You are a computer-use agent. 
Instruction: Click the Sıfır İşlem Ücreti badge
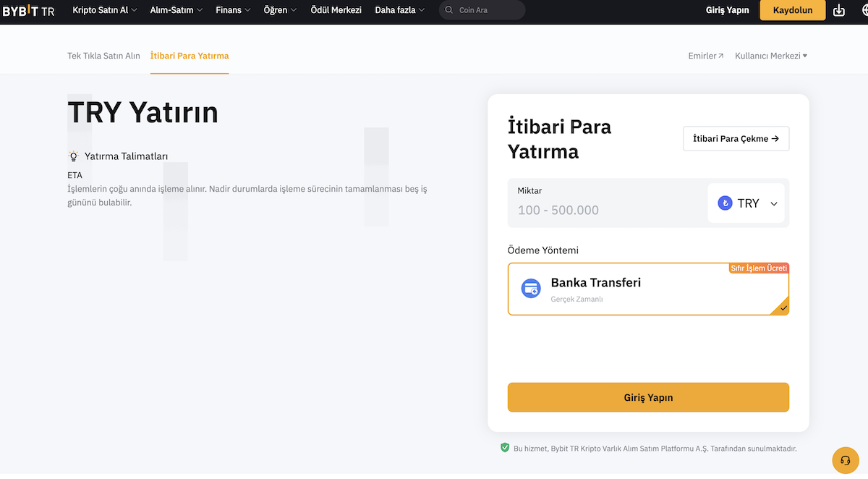click(x=759, y=268)
